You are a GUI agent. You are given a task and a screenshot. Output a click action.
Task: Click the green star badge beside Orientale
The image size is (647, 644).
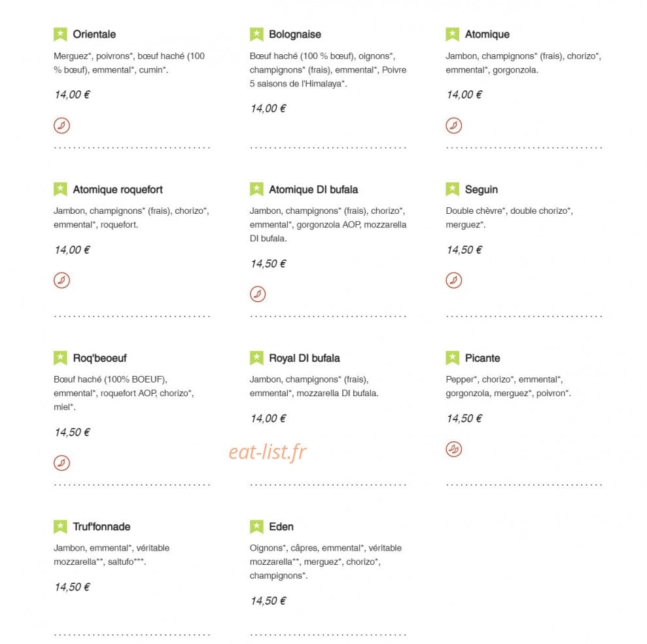pyautogui.click(x=60, y=34)
